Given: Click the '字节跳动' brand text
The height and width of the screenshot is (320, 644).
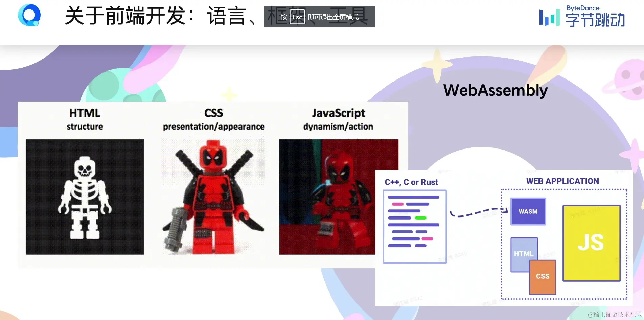Looking at the screenshot, I should point(595,20).
